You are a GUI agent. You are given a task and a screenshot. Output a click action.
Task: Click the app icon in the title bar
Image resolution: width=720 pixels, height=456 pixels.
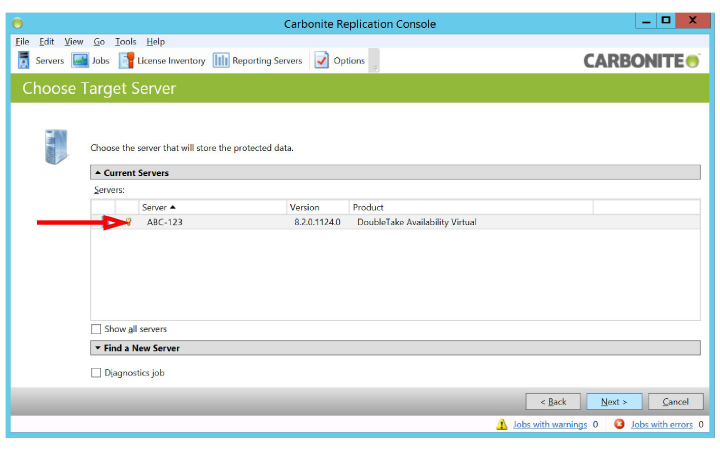click(18, 23)
